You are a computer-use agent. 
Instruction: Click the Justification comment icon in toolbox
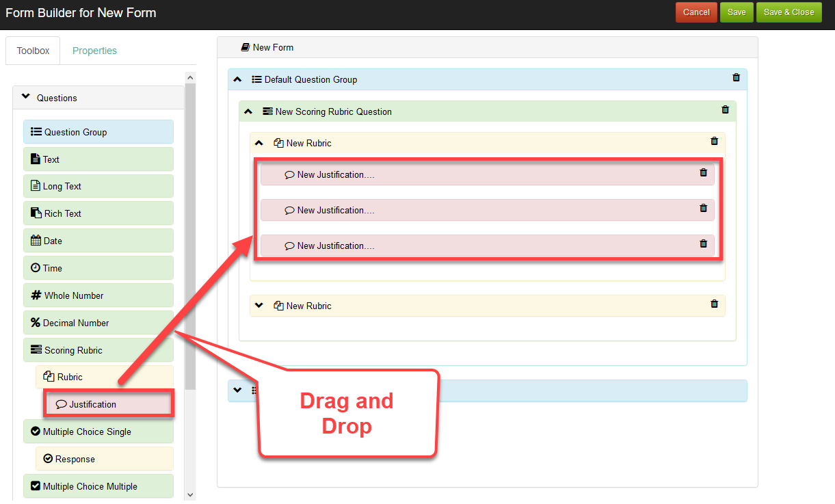[61, 404]
